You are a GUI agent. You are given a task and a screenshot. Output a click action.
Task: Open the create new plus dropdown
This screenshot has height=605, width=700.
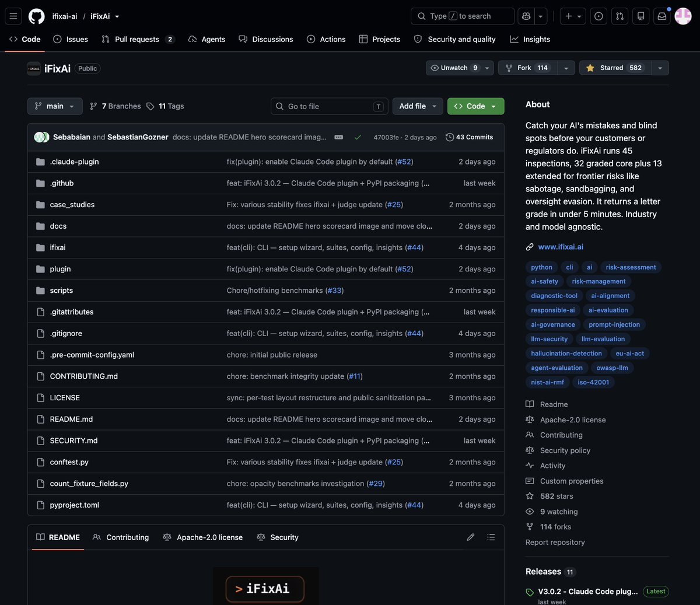point(573,16)
